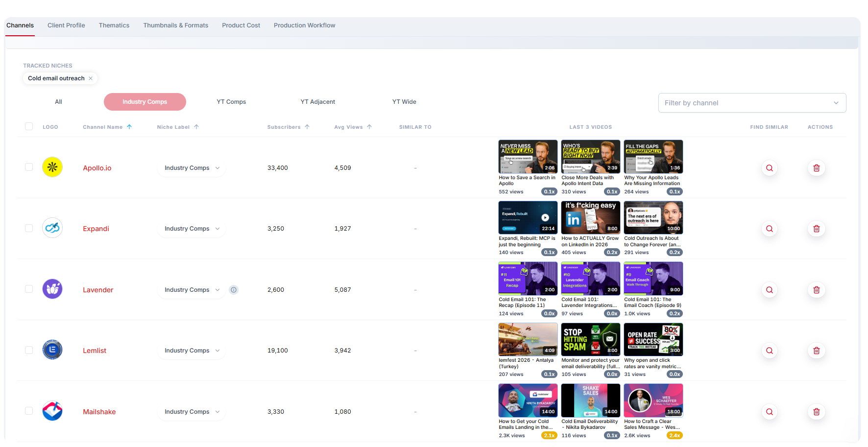Check the Expandi row checkbox

point(29,228)
